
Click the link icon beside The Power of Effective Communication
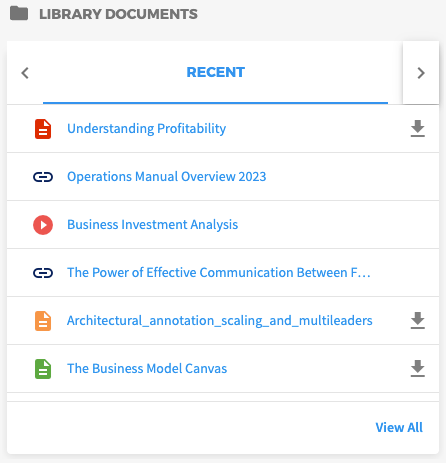(x=43, y=273)
